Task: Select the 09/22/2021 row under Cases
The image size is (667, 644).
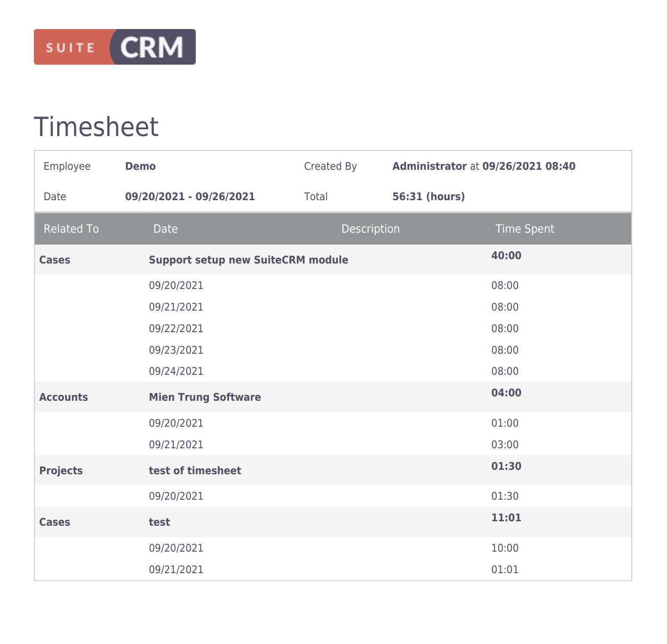Action: pos(176,328)
